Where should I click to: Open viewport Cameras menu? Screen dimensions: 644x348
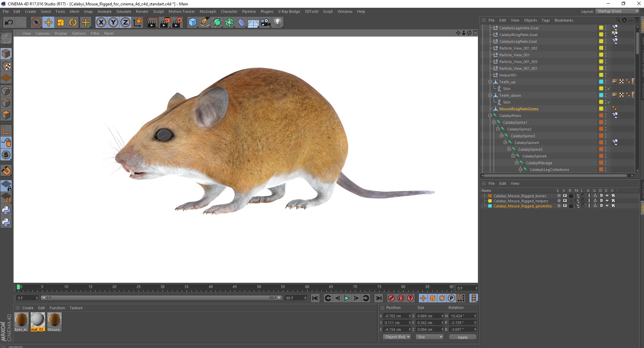click(x=42, y=33)
